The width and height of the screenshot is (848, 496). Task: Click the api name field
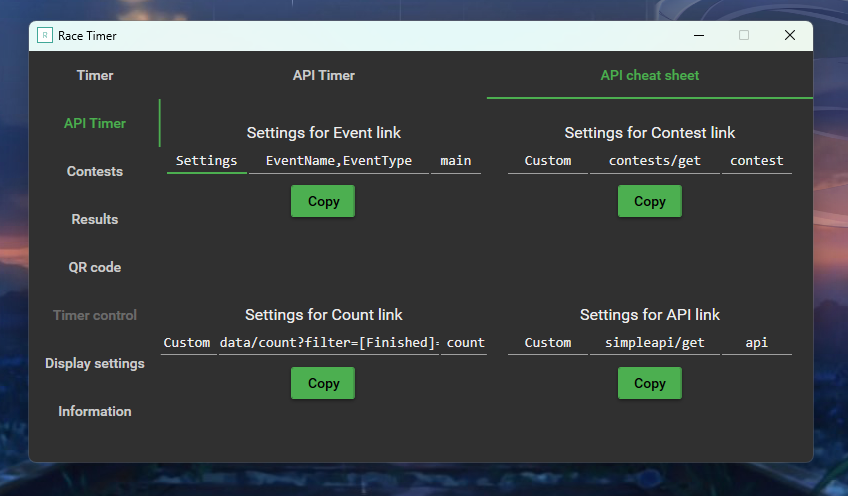pos(757,343)
